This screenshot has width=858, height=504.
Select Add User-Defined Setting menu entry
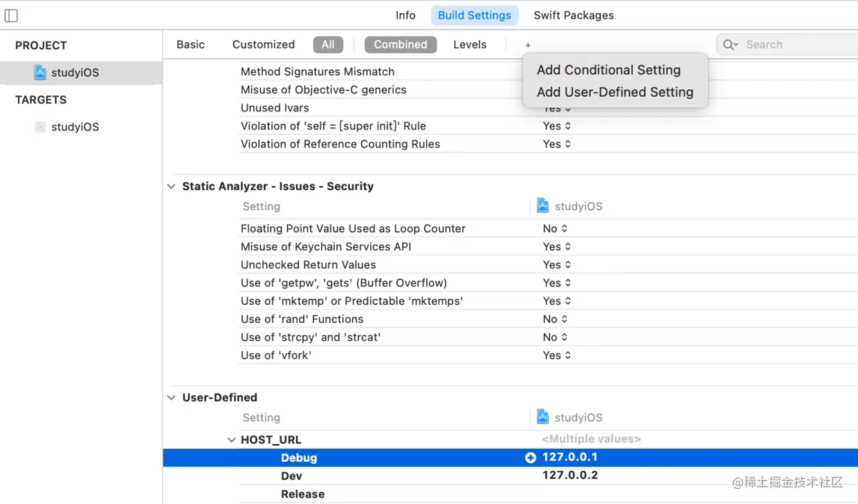(614, 92)
